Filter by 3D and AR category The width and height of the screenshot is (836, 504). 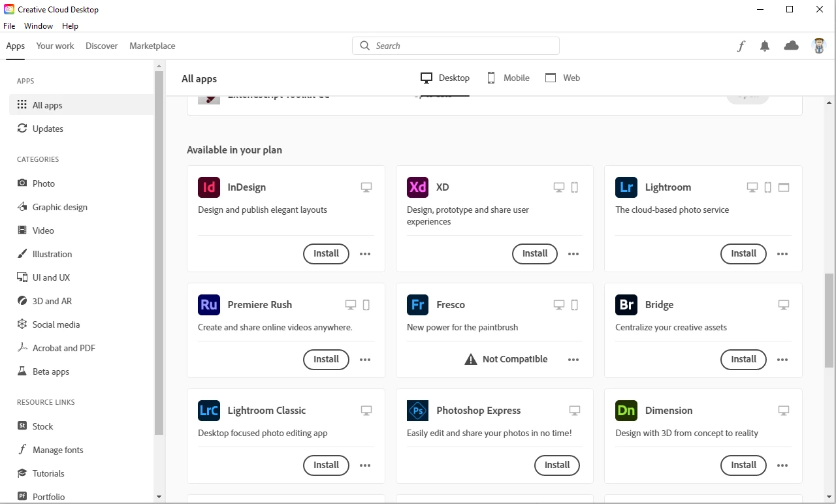(82, 301)
